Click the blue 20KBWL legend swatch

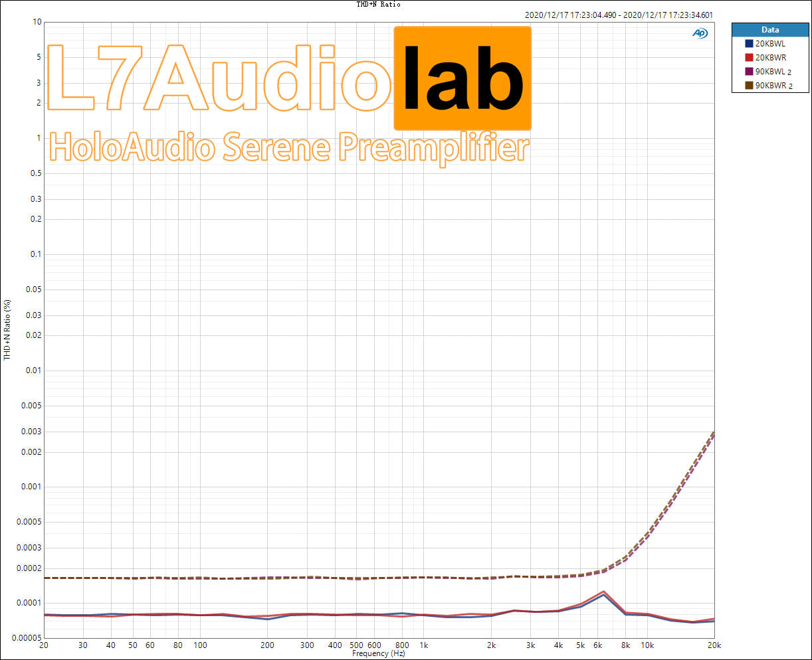[x=749, y=43]
